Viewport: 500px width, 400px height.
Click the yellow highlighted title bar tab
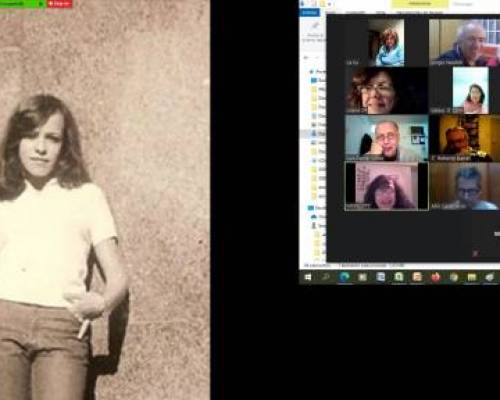420,4
